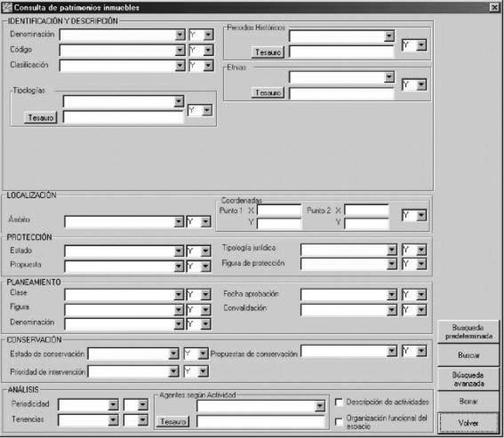This screenshot has height=438, width=504.
Task: Expand the Estado dropdown in Protección
Action: [179, 251]
